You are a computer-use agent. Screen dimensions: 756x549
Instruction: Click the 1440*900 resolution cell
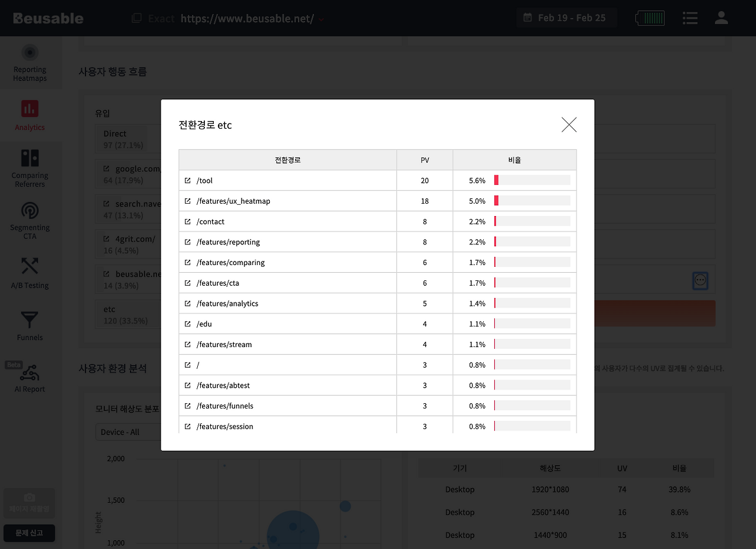[x=550, y=535]
